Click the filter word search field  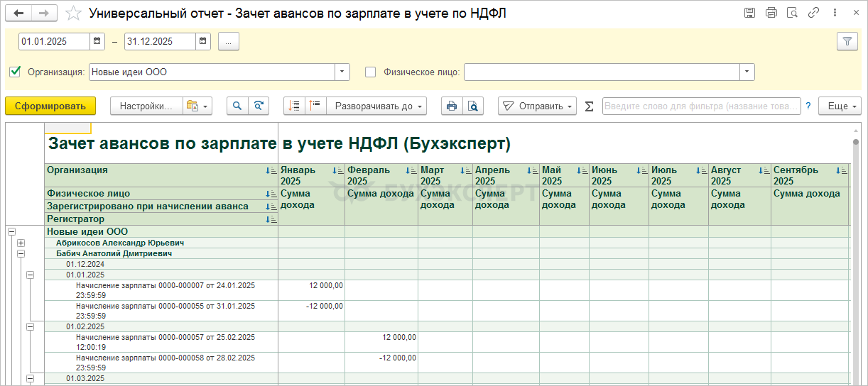tap(701, 106)
